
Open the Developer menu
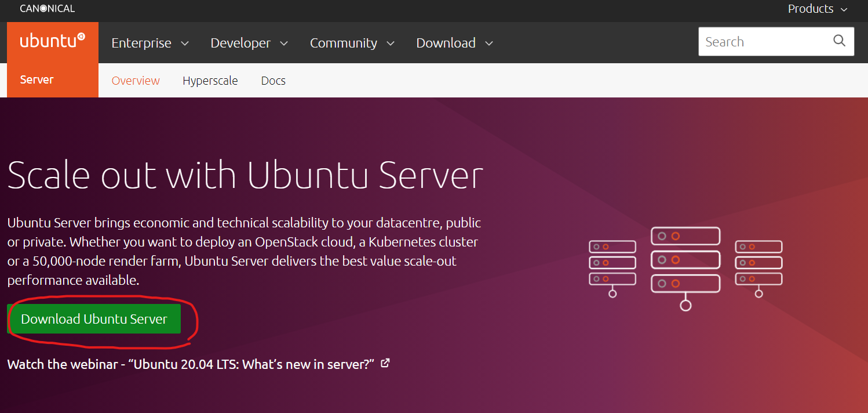pos(249,43)
